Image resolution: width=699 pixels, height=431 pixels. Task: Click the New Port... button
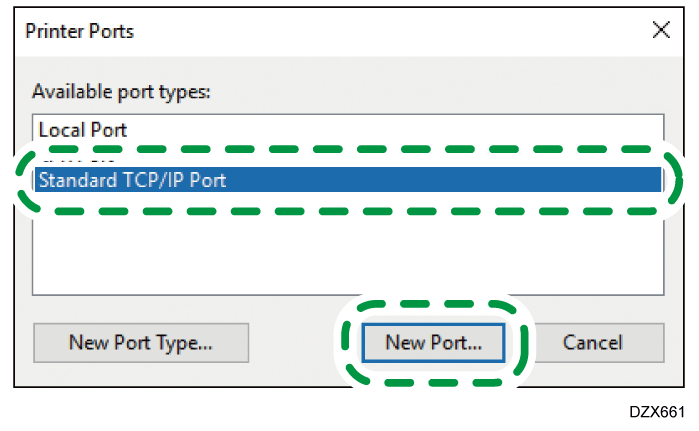pyautogui.click(x=433, y=342)
